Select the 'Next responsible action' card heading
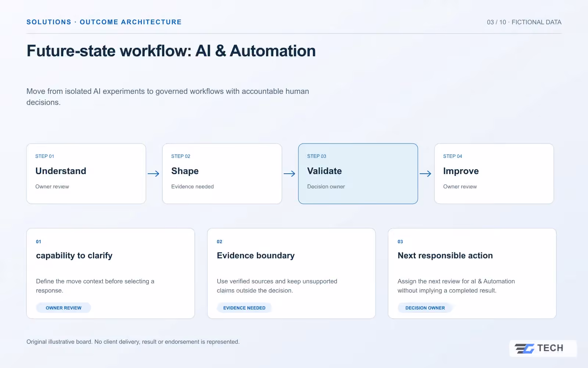 (445, 256)
